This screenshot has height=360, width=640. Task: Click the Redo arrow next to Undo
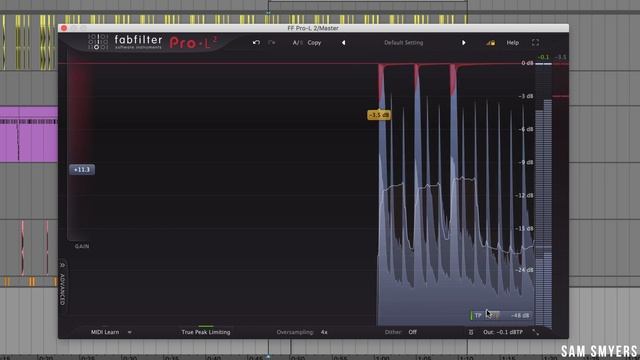(272, 42)
